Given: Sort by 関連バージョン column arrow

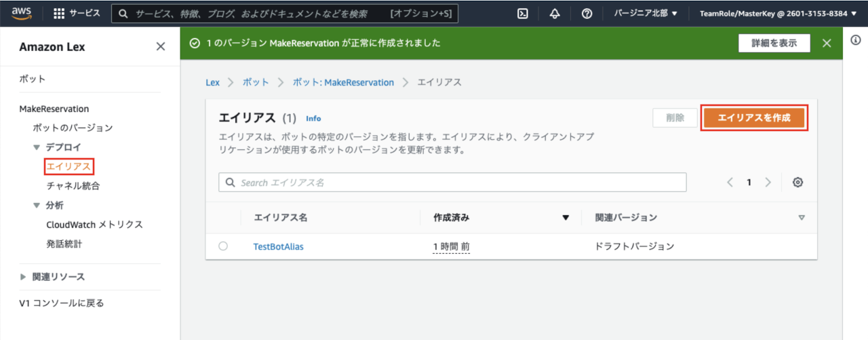Looking at the screenshot, I should click(x=802, y=218).
